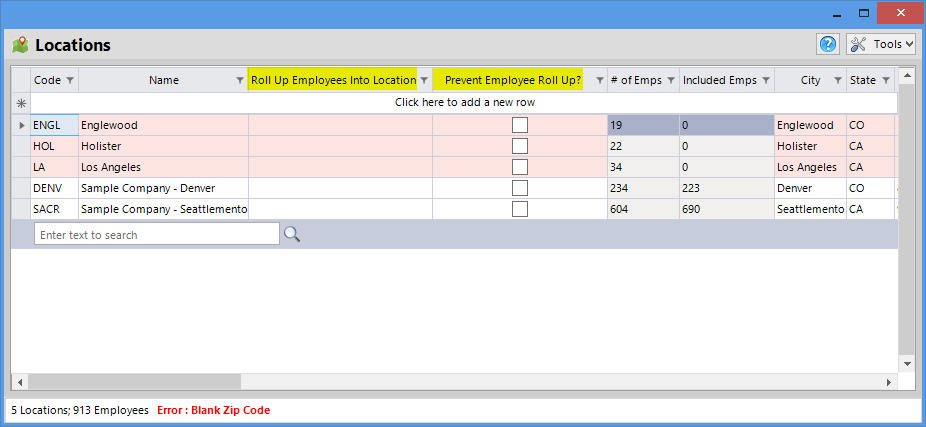The image size is (926, 427).
Task: Click the search magnifier icon
Action: click(x=292, y=234)
